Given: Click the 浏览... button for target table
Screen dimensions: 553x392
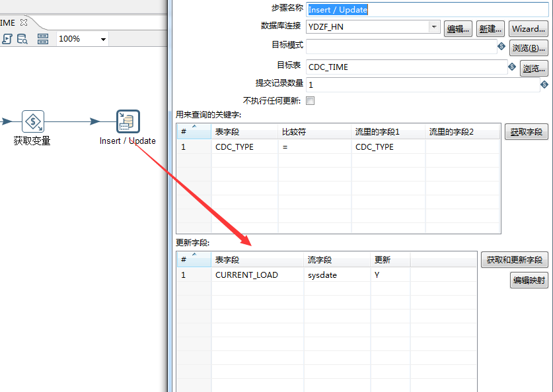Looking at the screenshot, I should coord(534,69).
